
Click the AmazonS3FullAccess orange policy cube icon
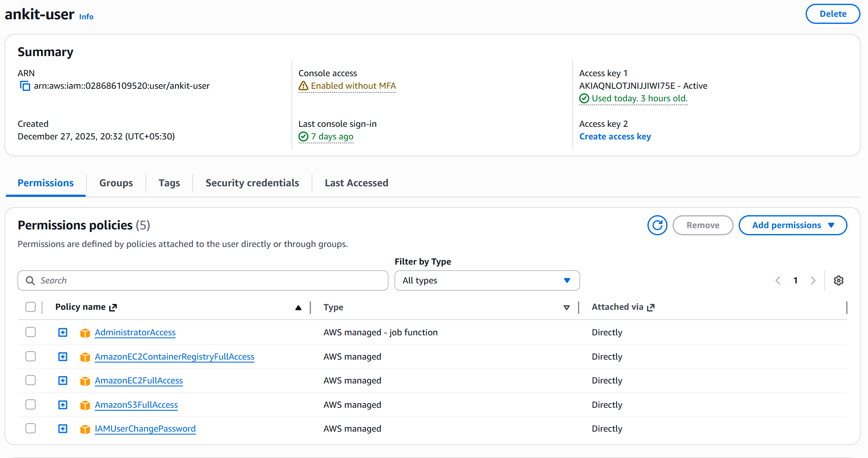tap(85, 405)
